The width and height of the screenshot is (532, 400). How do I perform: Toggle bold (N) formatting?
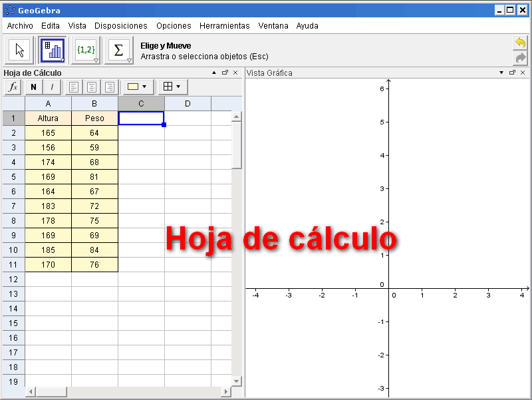pos(33,87)
